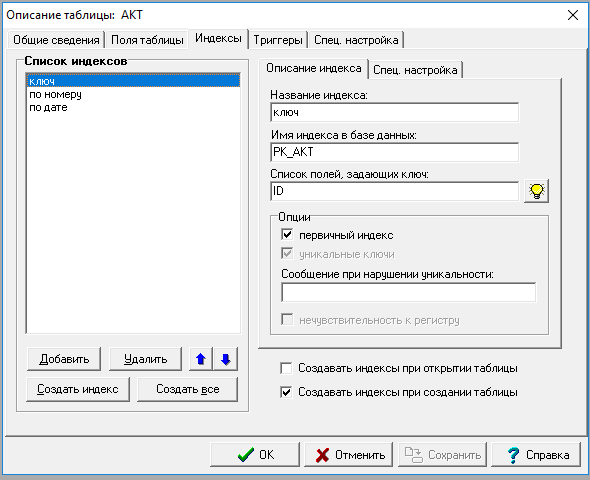Uncheck Создавать индексы при создании таблицы
The image size is (590, 480).
click(x=286, y=392)
